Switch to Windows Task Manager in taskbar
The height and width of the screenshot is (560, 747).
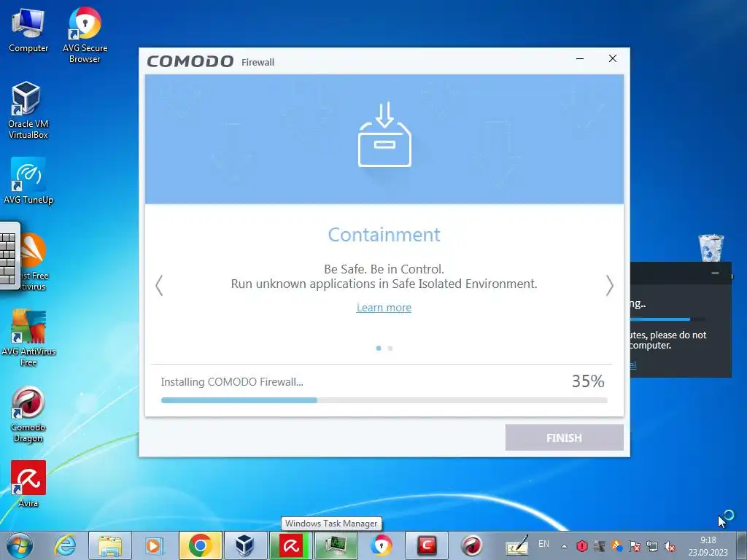pyautogui.click(x=336, y=545)
